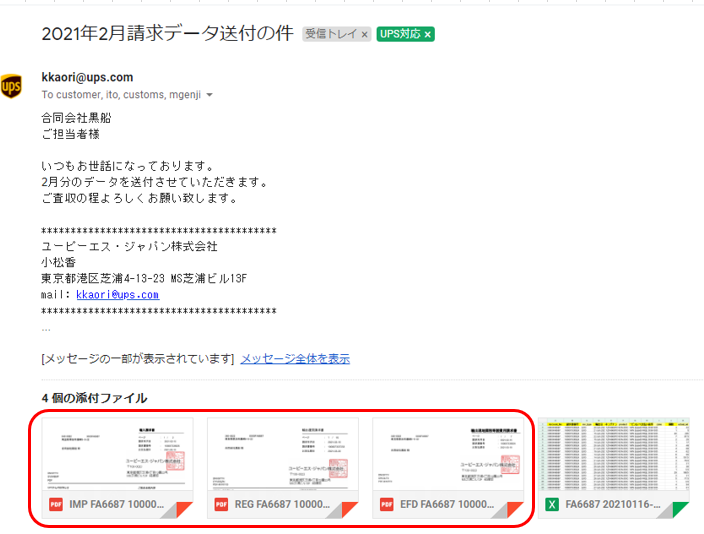Click the PDF icon of IMP FA6687
This screenshot has height=534, width=704.
pos(56,504)
